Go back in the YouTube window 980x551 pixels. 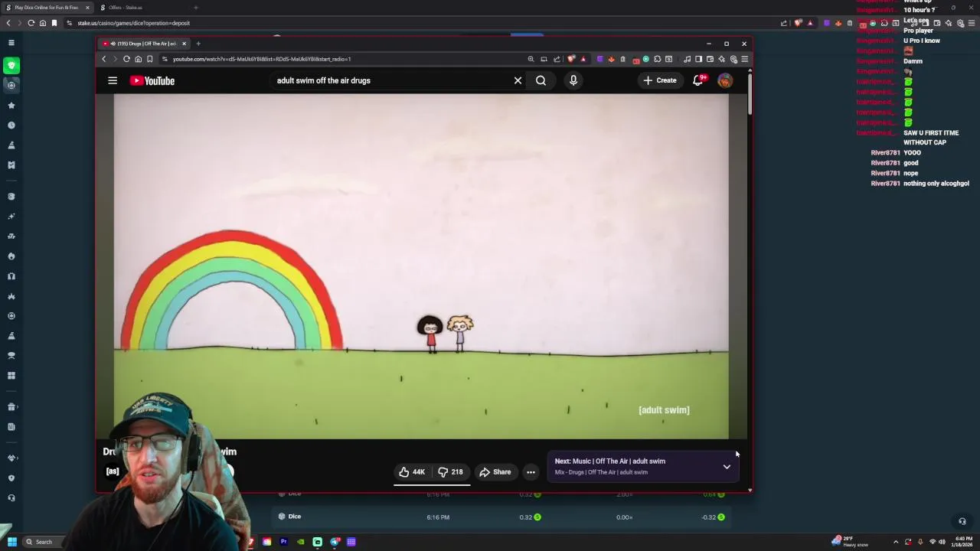click(x=104, y=59)
